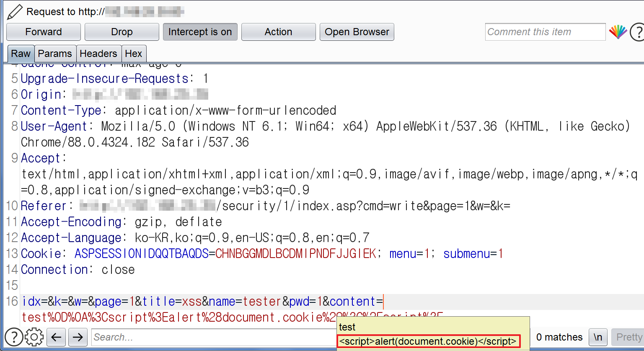
Task: Click the pencil edit icon beside Request
Action: (15, 12)
